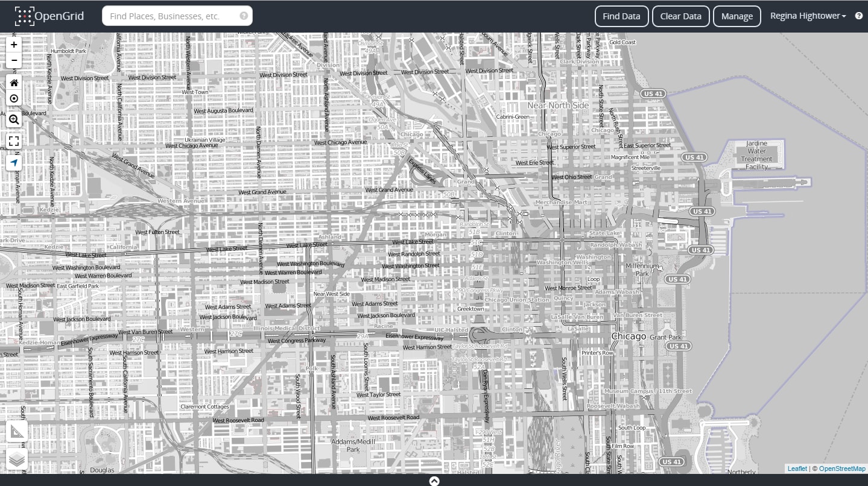Click the OpenGrid logo
Image resolution: width=868 pixels, height=486 pixels.
point(49,16)
